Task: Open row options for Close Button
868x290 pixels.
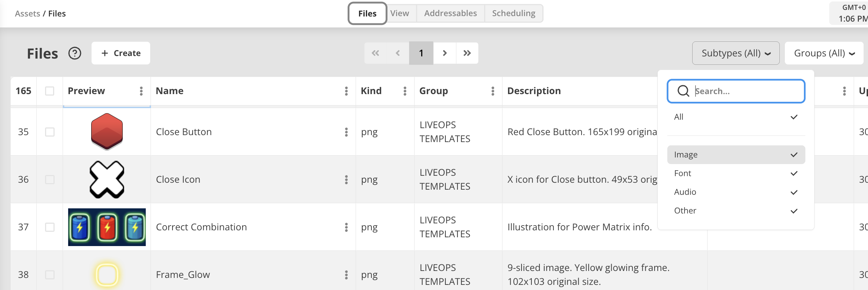Action: pos(346,132)
